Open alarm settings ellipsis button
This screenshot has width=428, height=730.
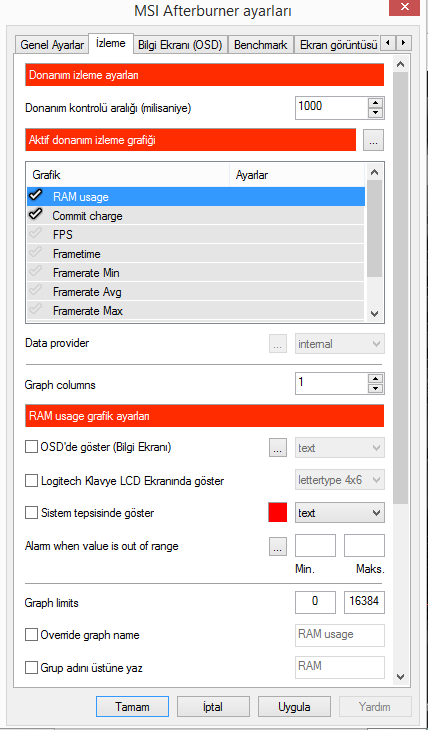point(278,546)
